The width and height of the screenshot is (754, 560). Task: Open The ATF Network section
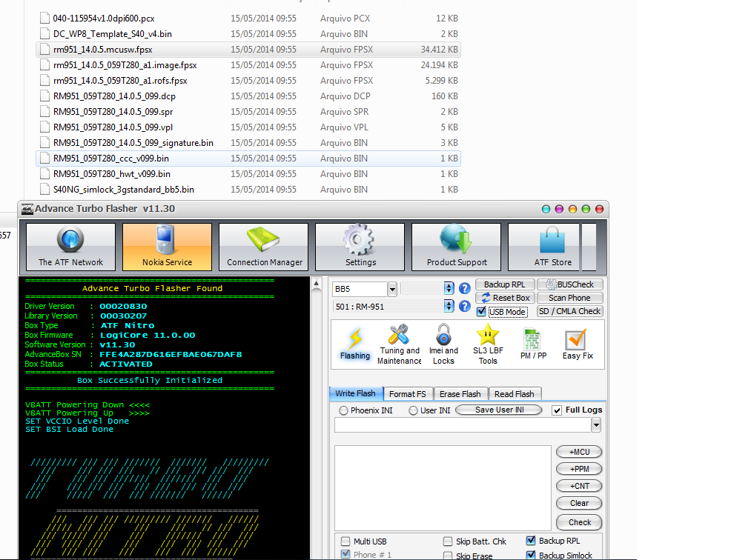coord(71,247)
